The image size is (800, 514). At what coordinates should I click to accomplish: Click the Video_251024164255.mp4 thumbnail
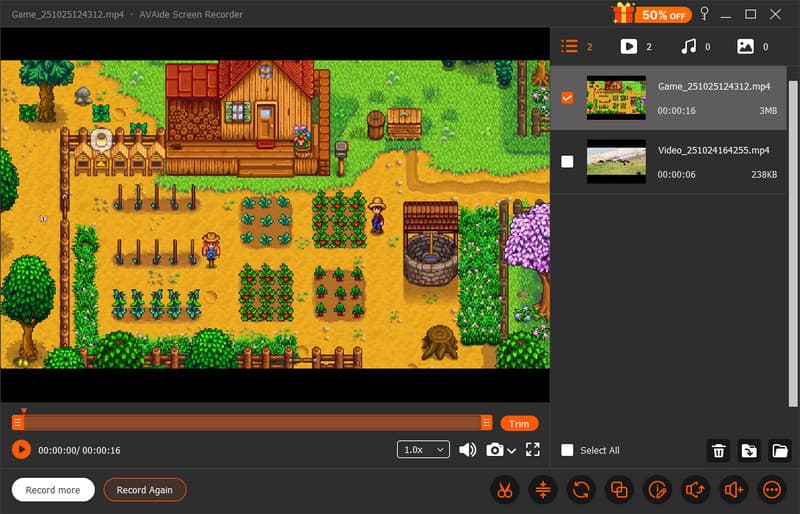point(616,162)
